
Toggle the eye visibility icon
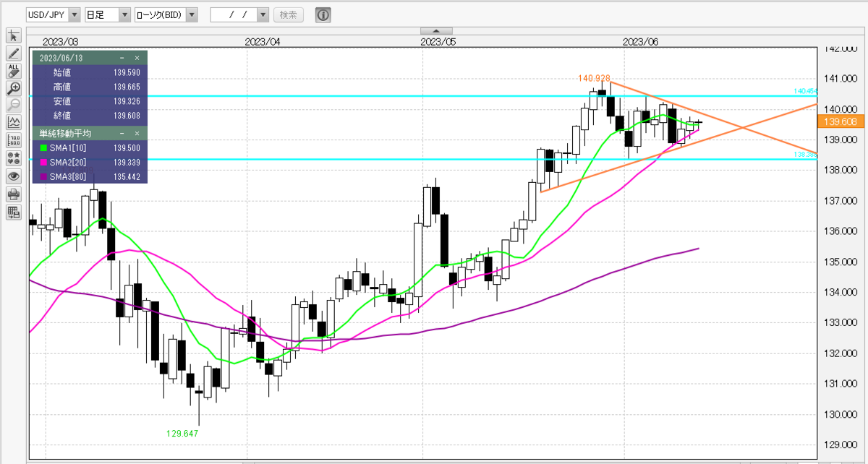click(13, 176)
